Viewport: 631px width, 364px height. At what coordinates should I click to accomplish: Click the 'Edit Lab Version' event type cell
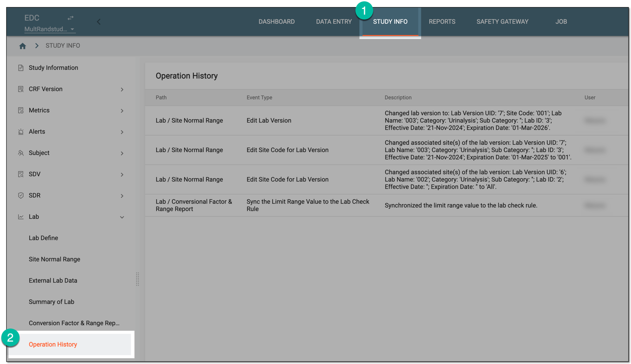(x=269, y=120)
